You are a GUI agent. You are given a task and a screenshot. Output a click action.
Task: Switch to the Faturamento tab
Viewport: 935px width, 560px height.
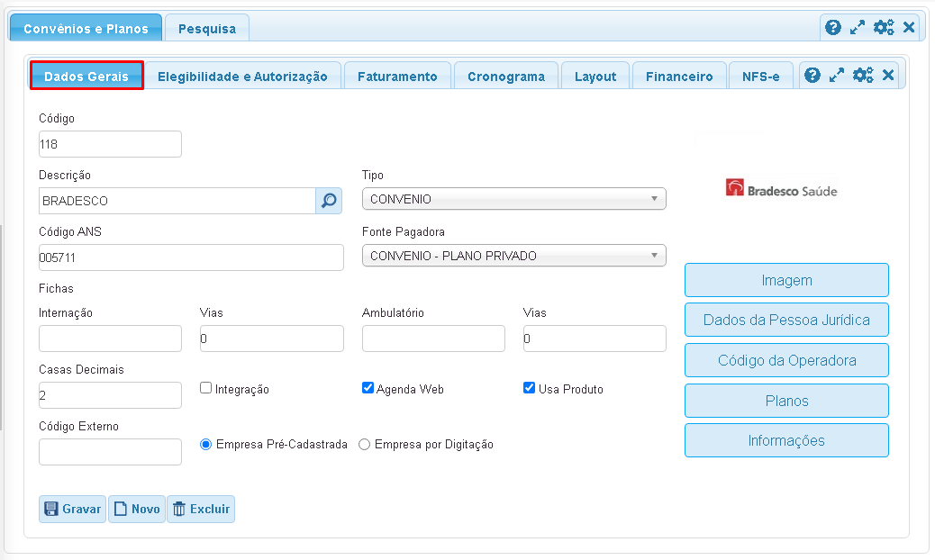tap(397, 77)
